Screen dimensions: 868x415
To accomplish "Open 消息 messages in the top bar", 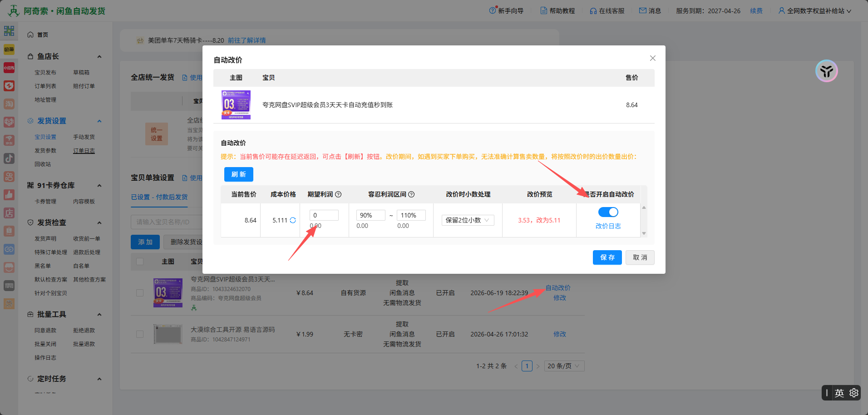I will 650,11.
